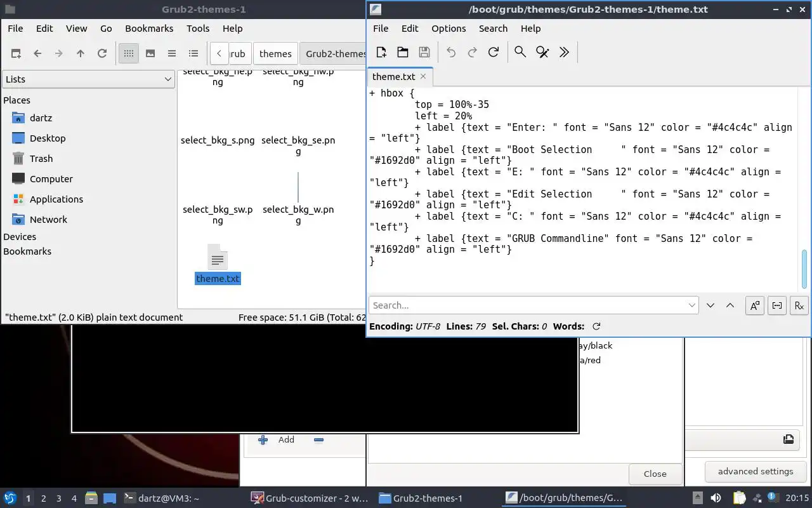
Task: Open search history dropdown arrow
Action: coord(692,305)
